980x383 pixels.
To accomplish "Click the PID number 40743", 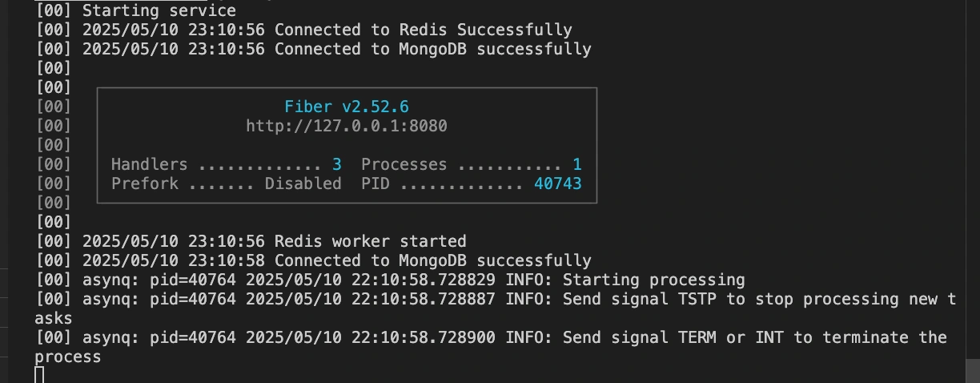I will point(557,183).
